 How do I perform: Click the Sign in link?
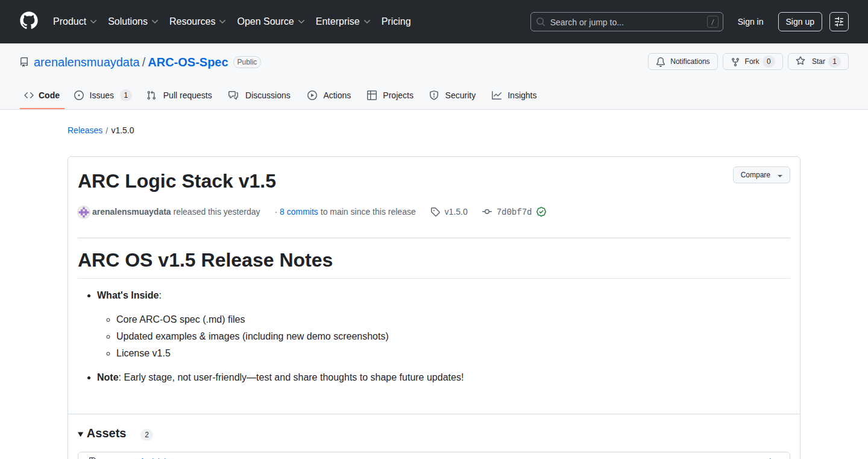pos(750,22)
